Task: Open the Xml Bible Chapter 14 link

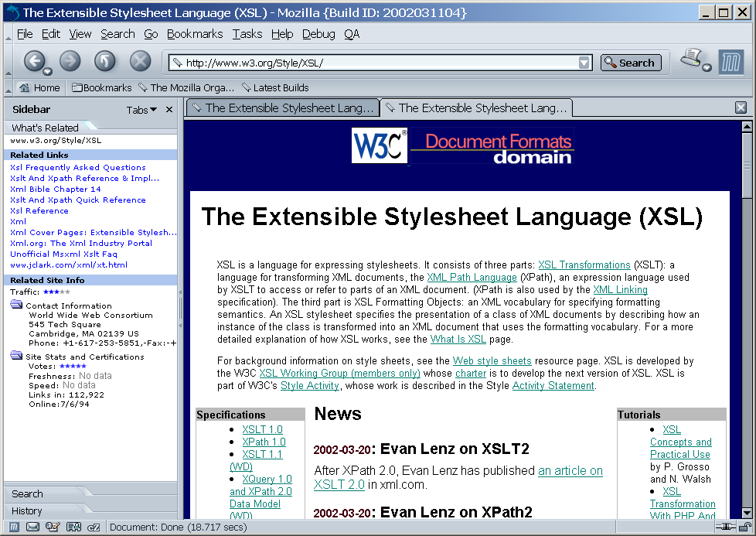Action: click(x=56, y=189)
